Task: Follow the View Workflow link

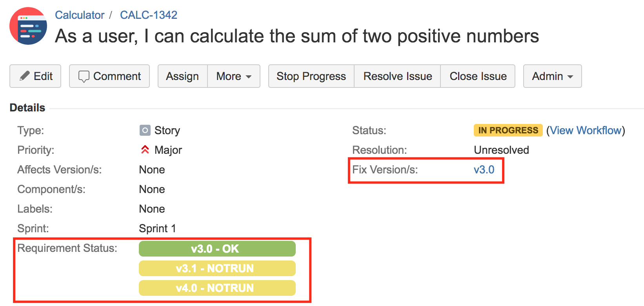Action: point(586,130)
